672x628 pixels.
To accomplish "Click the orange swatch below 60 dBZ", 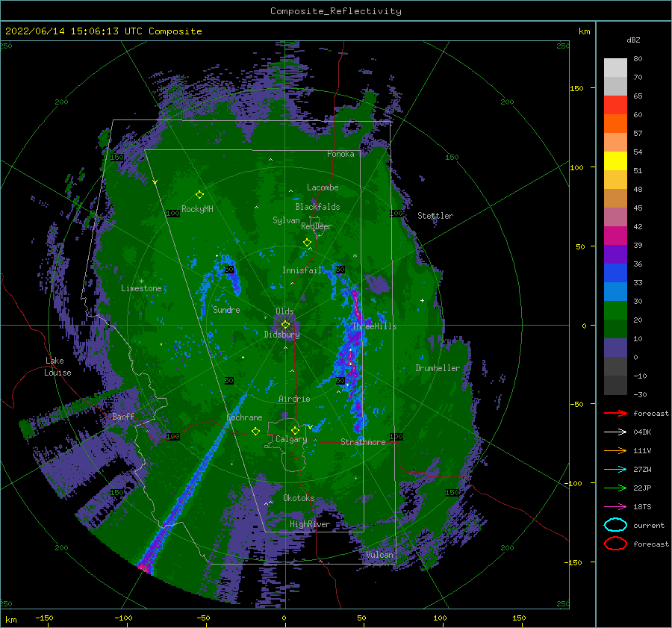I will 615,123.
